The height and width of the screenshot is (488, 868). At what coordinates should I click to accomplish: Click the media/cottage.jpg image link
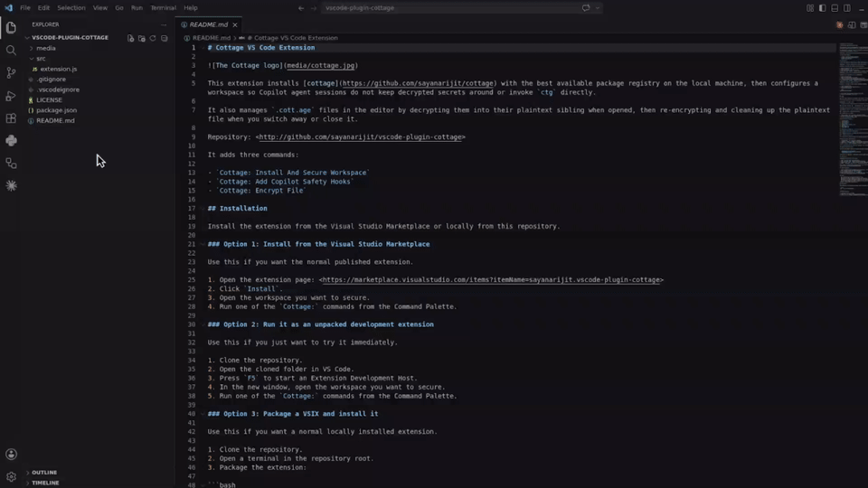tap(320, 66)
